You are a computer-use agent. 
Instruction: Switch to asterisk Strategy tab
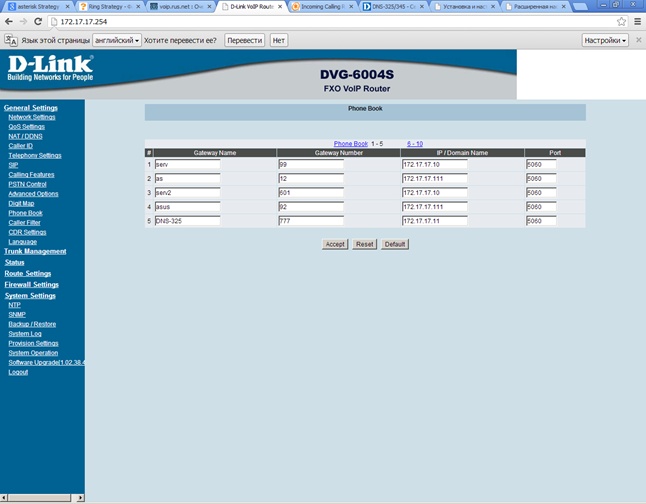click(38, 7)
